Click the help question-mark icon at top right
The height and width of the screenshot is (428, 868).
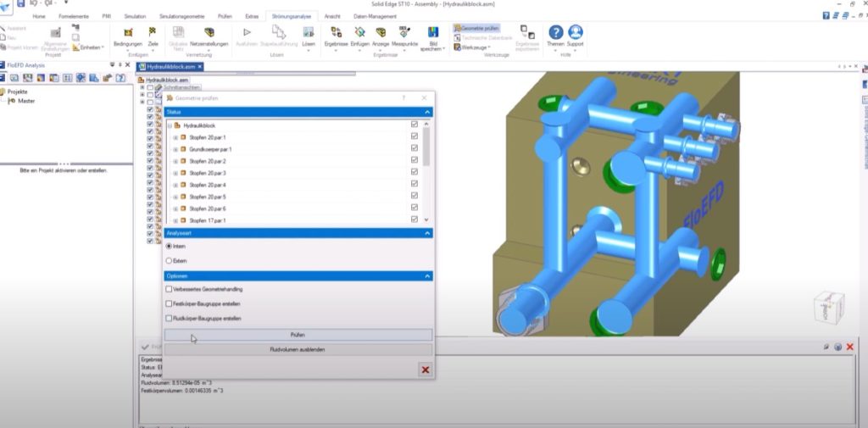[x=826, y=16]
